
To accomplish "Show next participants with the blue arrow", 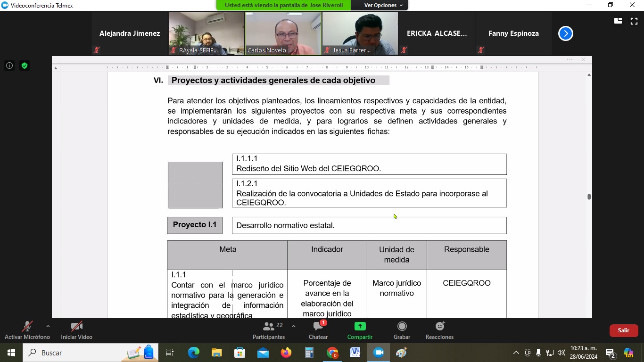I will pyautogui.click(x=566, y=33).
